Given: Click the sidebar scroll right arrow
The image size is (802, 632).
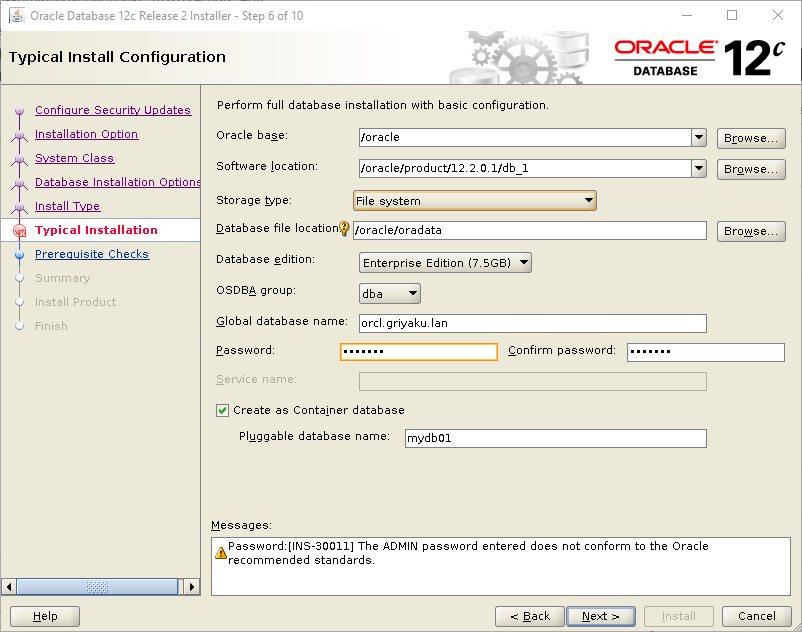Looking at the screenshot, I should [x=192, y=586].
